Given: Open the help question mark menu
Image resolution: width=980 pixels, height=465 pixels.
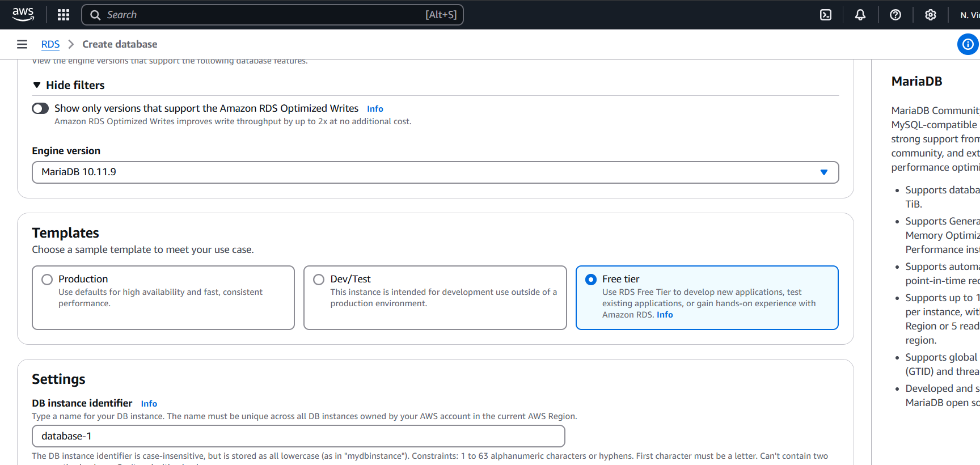Looking at the screenshot, I should pos(895,15).
